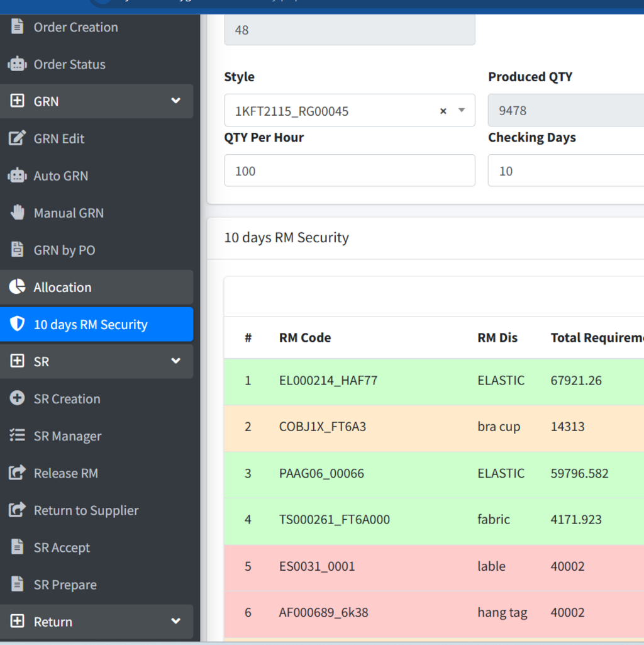Click the SR Creation plus circle icon
The height and width of the screenshot is (645, 644).
(17, 399)
